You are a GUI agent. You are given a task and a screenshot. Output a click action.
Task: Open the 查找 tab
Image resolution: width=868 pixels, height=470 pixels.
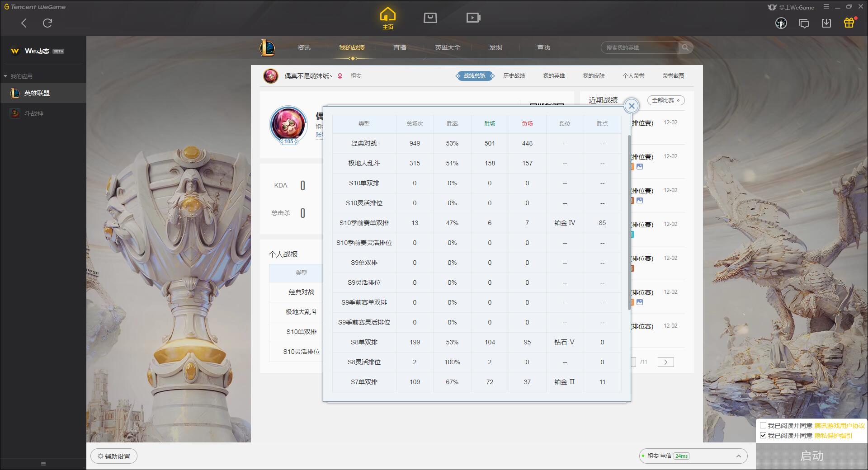543,47
